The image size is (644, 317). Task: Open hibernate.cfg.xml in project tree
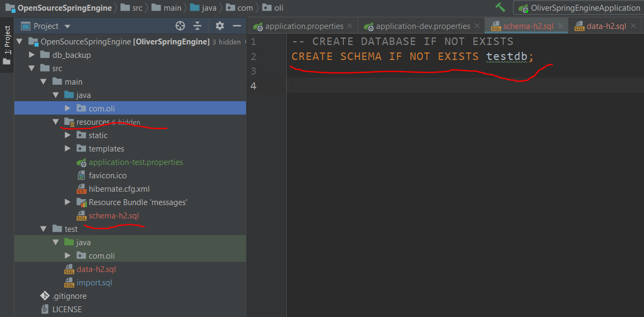pos(119,189)
